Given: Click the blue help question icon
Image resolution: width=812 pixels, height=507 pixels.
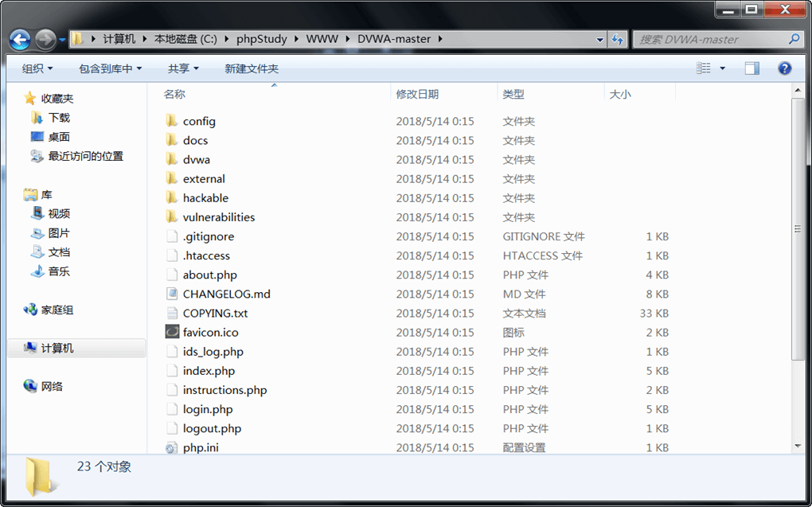Looking at the screenshot, I should [785, 68].
